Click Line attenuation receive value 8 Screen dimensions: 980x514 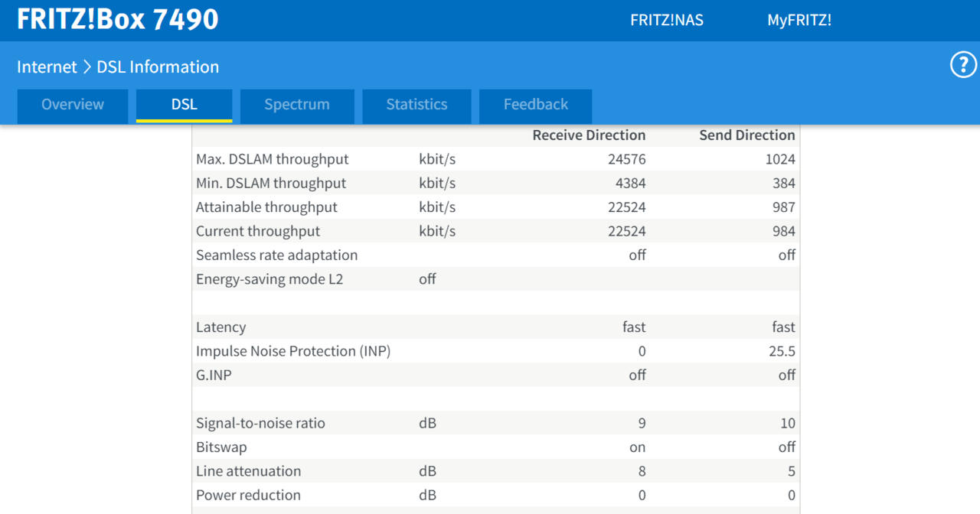(x=642, y=471)
